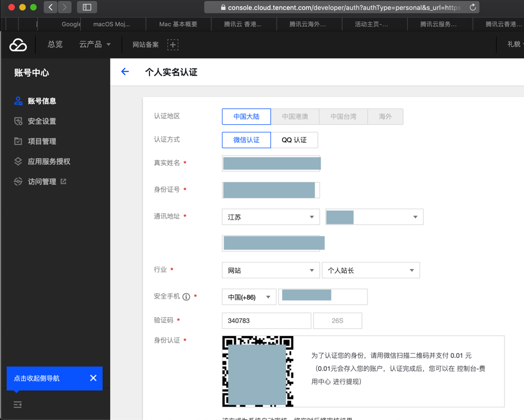Select 中国港澳 as certification region

click(295, 117)
